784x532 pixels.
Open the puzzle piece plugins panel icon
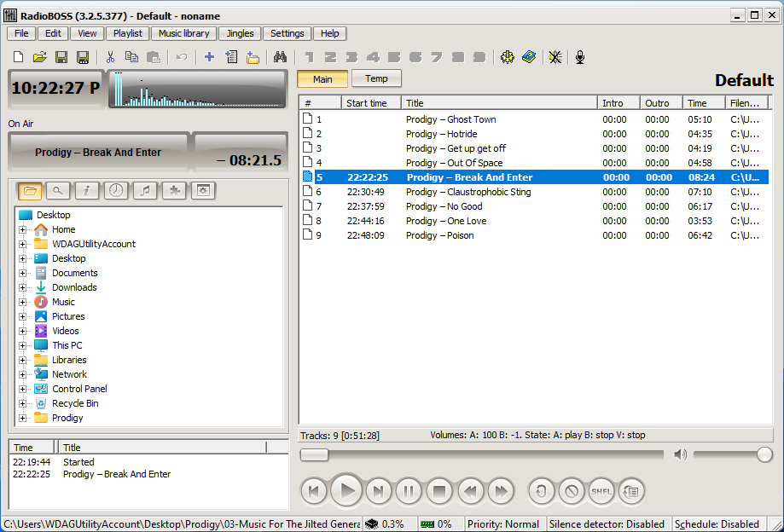tap(174, 190)
